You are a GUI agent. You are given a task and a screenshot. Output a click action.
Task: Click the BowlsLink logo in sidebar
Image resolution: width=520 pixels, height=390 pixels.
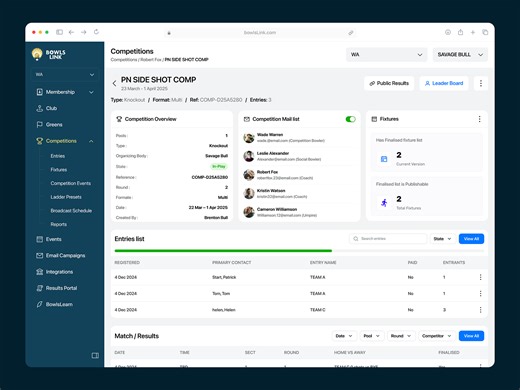49,54
